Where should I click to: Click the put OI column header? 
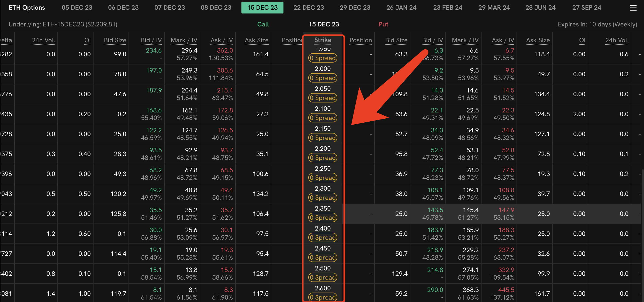click(x=582, y=40)
